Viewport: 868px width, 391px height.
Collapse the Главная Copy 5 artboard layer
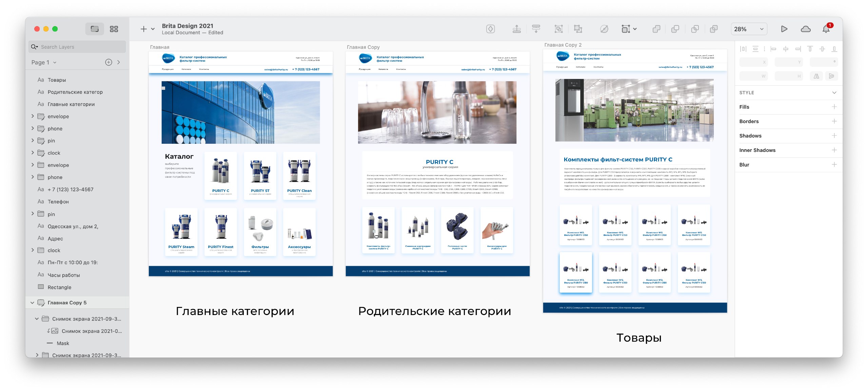[x=32, y=302]
